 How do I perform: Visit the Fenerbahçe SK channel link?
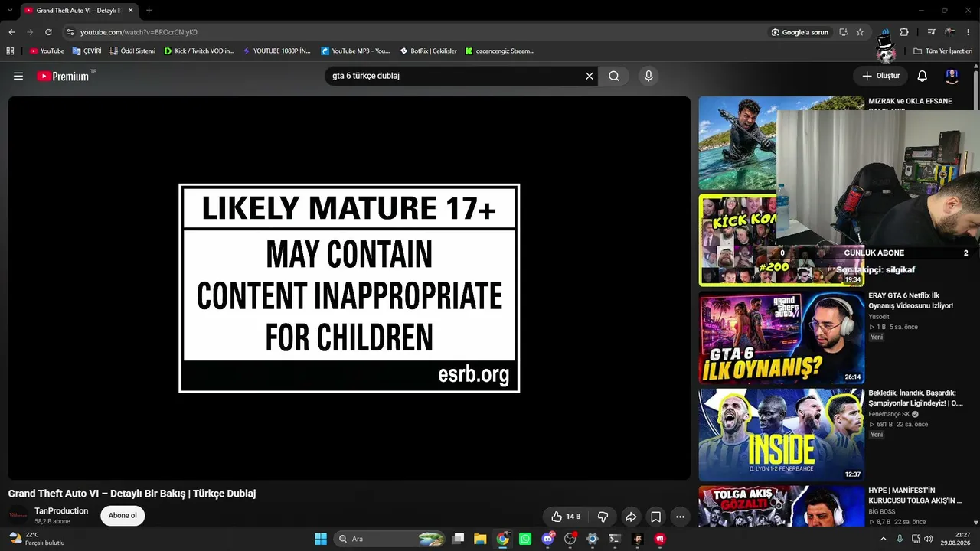pyautogui.click(x=889, y=414)
